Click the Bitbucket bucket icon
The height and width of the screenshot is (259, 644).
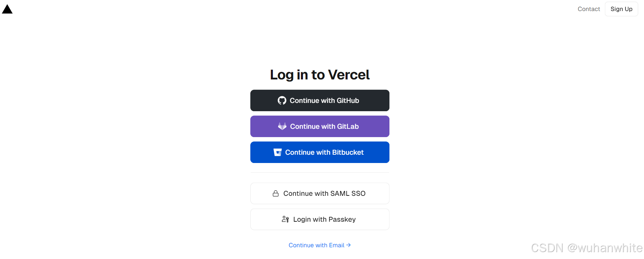(x=278, y=152)
